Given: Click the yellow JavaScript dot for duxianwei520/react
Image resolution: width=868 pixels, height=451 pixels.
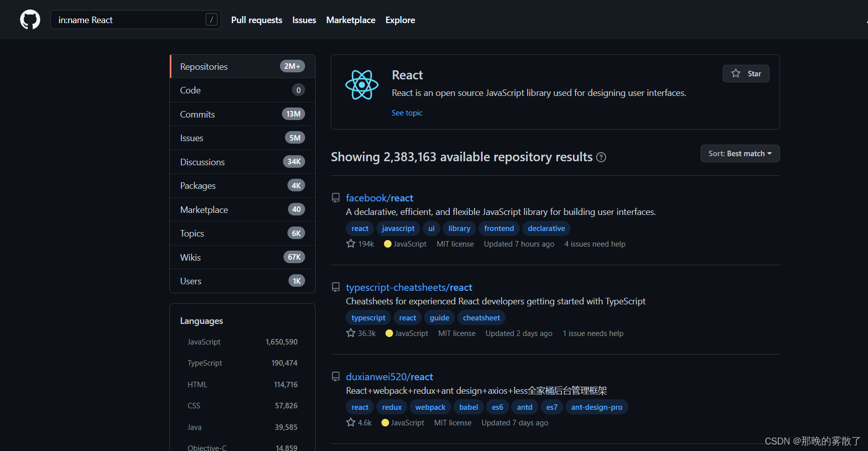Looking at the screenshot, I should tap(385, 423).
